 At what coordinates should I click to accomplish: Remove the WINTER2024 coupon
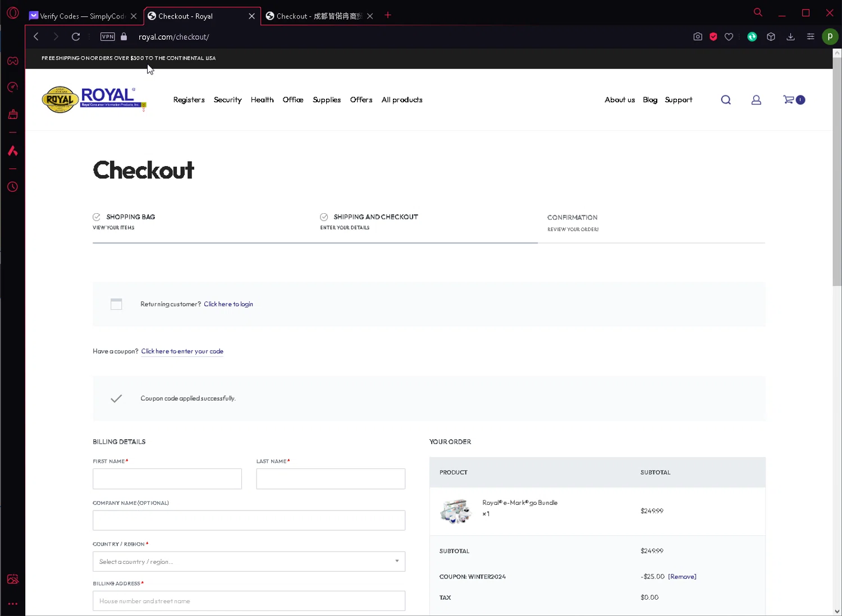[x=682, y=577]
